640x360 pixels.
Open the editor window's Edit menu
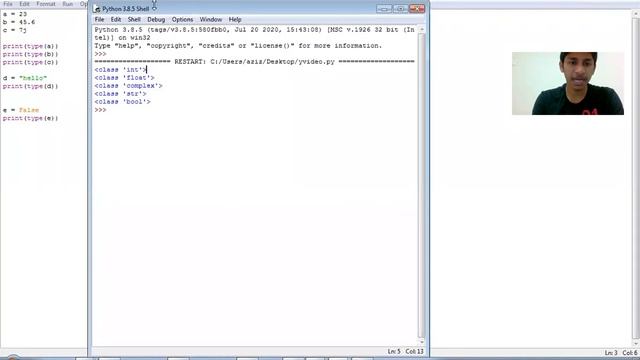click(24, 4)
